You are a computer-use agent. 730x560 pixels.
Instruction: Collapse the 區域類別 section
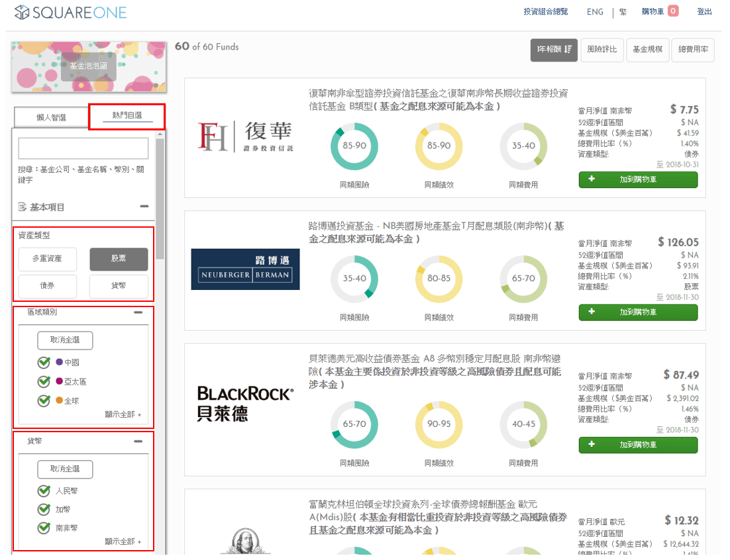tap(138, 312)
